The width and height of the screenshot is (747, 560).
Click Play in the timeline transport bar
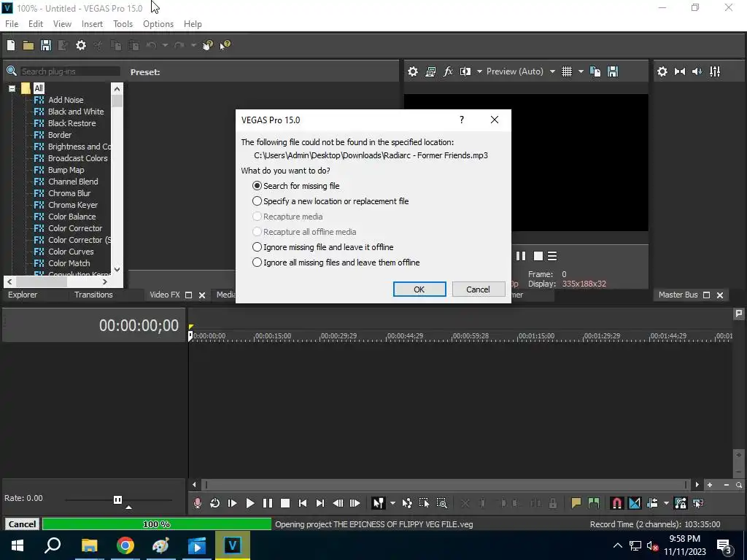click(249, 503)
